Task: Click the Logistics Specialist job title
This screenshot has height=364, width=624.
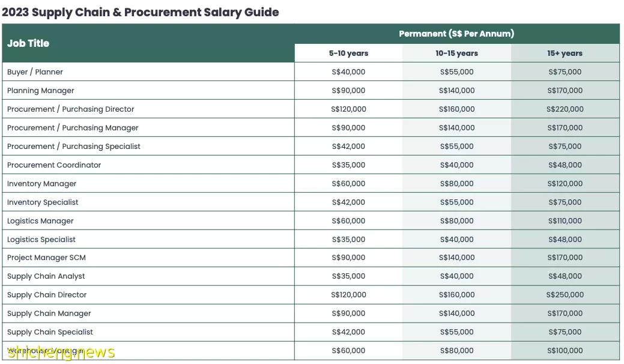Action: point(41,240)
